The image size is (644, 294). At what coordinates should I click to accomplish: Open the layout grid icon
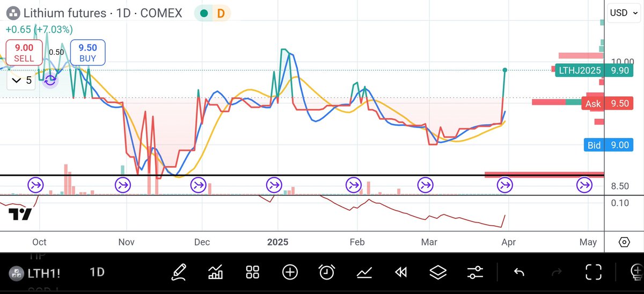[x=253, y=272]
